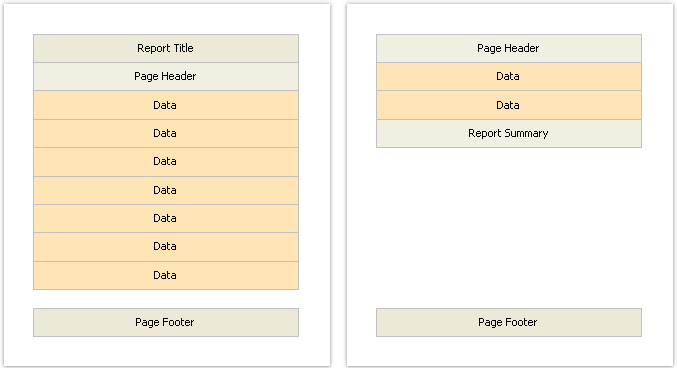Select the third Data band on left page
This screenshot has height=370, width=677.
pyautogui.click(x=166, y=162)
